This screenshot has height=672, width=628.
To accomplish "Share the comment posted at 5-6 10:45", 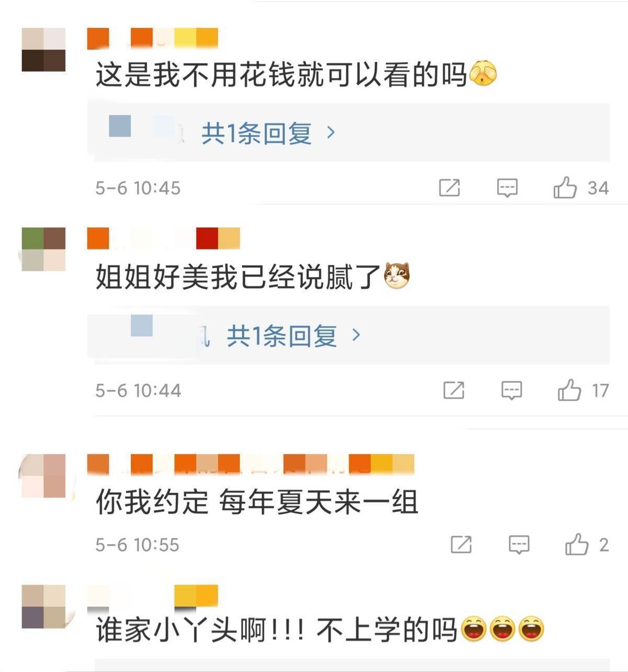I will [x=449, y=187].
